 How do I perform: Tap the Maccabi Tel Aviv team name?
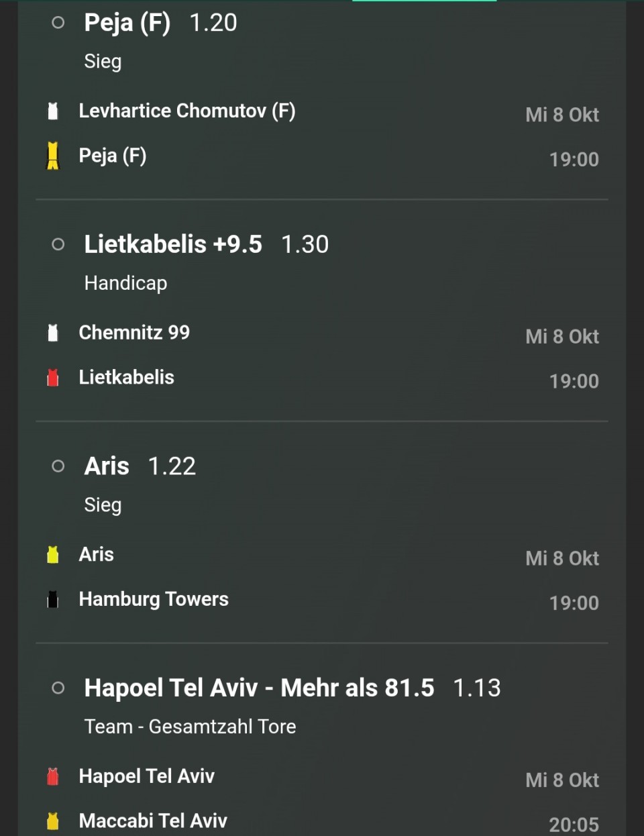tap(153, 821)
